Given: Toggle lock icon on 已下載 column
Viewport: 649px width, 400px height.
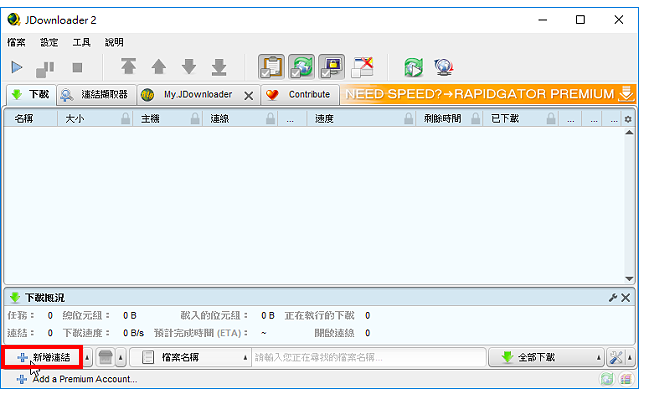Looking at the screenshot, I should click(x=551, y=119).
